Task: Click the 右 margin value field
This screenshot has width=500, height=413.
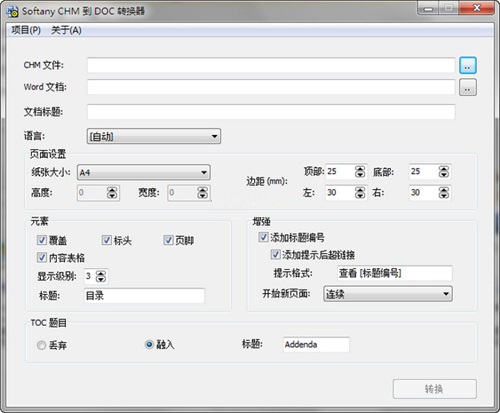Action: point(424,193)
